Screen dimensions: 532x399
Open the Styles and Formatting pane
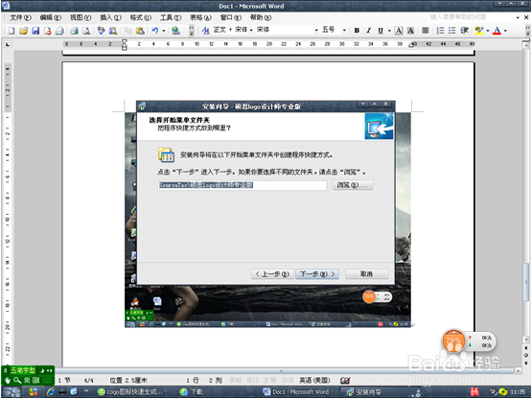205,31
